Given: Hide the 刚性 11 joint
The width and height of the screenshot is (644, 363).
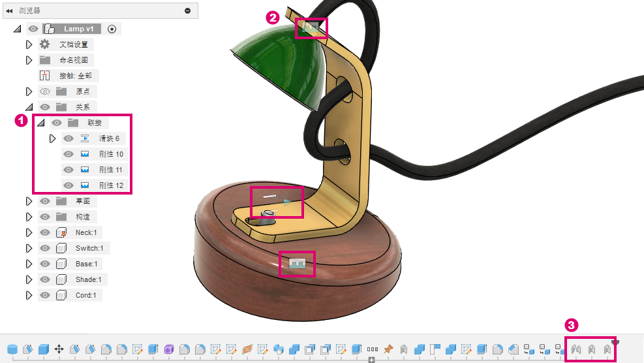Looking at the screenshot, I should click(68, 170).
